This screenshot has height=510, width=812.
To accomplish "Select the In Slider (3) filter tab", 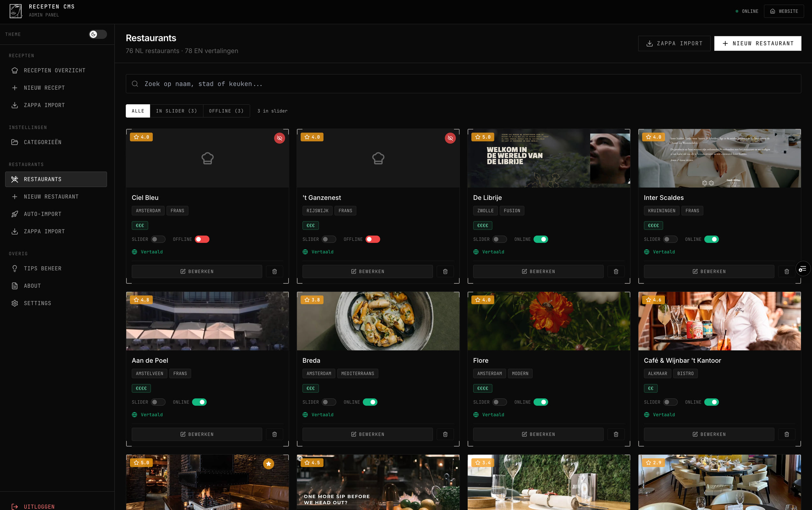I will pyautogui.click(x=176, y=111).
